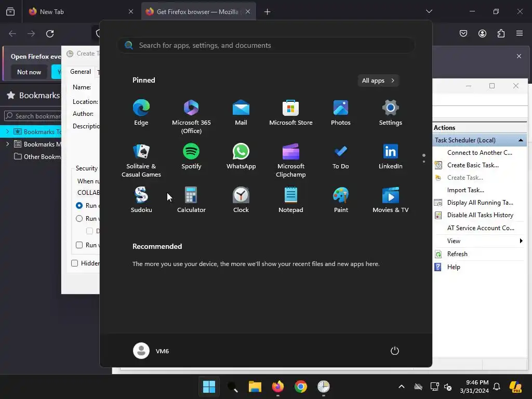Open taskbar Search
Viewport: 532px width, 399px height.
[x=232, y=387]
